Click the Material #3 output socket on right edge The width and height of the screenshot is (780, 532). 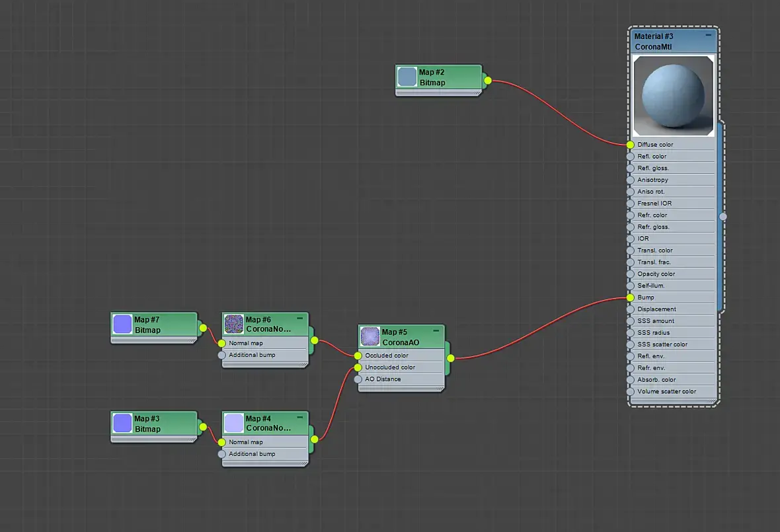(x=722, y=216)
